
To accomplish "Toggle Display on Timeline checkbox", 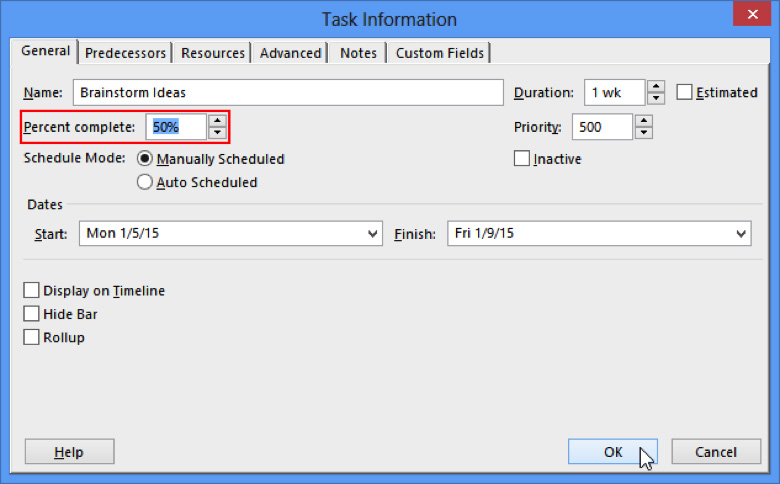I will [x=31, y=291].
